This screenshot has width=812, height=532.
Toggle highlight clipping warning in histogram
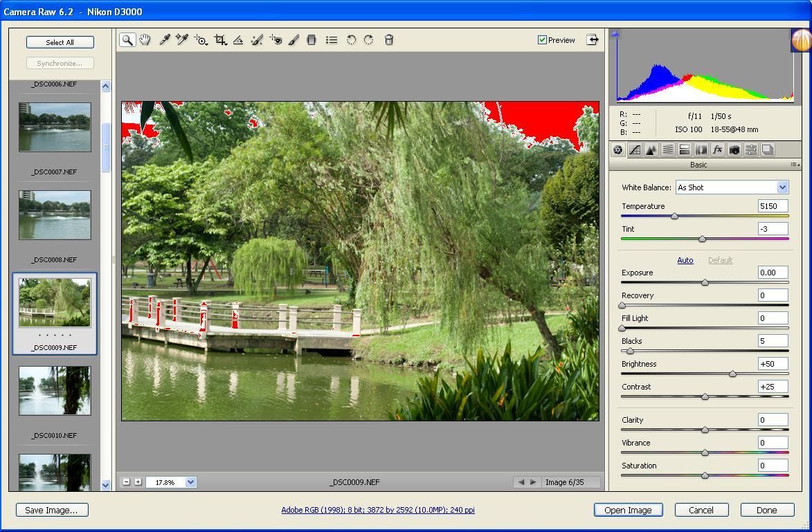click(x=792, y=34)
